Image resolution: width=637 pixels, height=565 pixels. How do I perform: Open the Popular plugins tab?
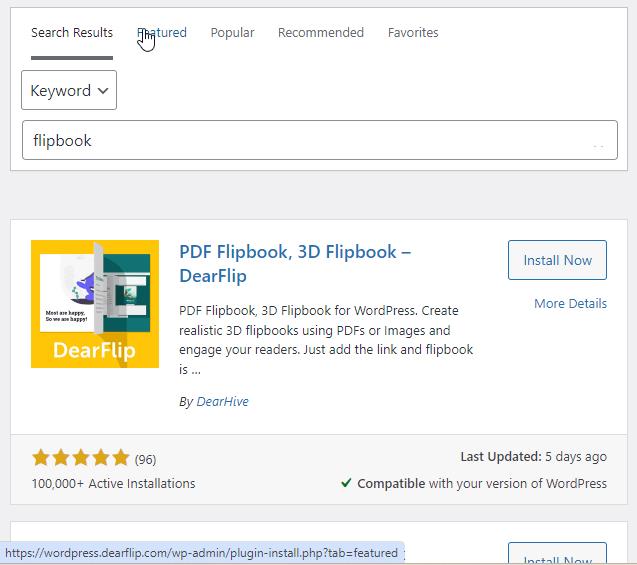pyautogui.click(x=232, y=33)
